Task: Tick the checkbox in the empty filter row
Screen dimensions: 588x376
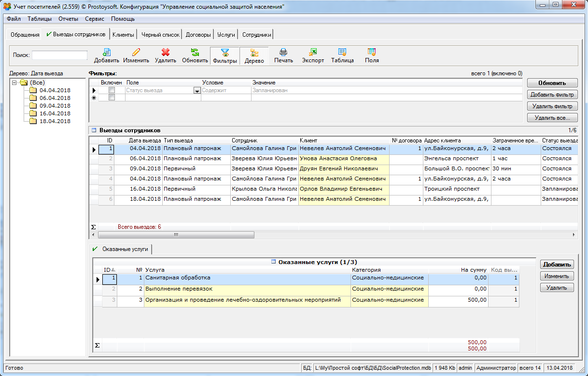Action: tap(112, 97)
